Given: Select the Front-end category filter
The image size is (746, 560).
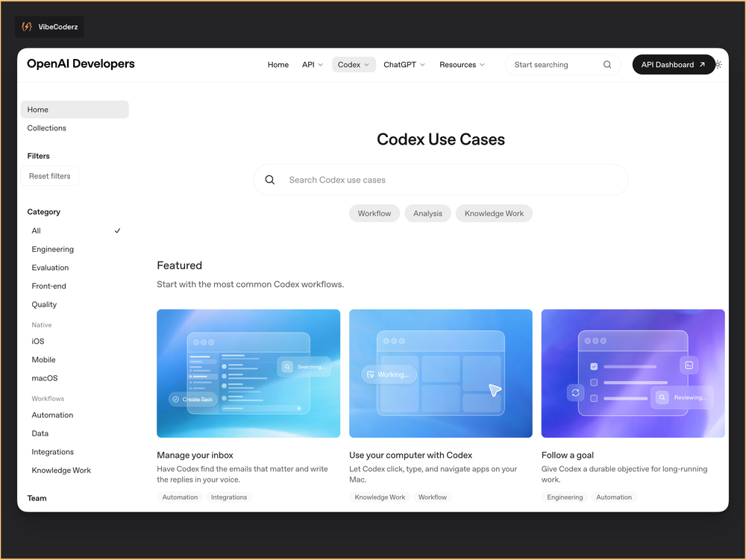Looking at the screenshot, I should pos(49,286).
